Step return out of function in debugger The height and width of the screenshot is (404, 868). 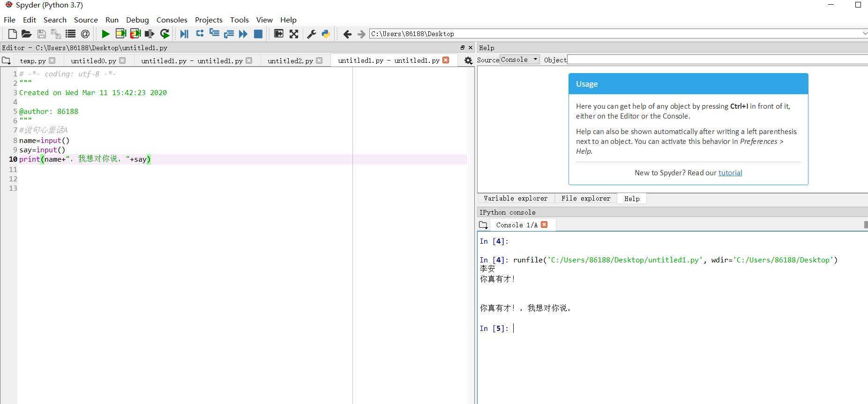[229, 34]
